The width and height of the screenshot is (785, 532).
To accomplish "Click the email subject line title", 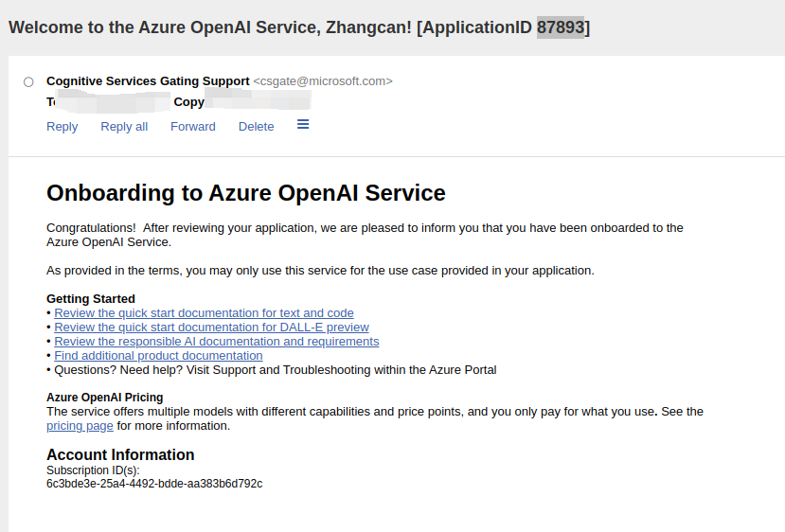I will (x=299, y=27).
